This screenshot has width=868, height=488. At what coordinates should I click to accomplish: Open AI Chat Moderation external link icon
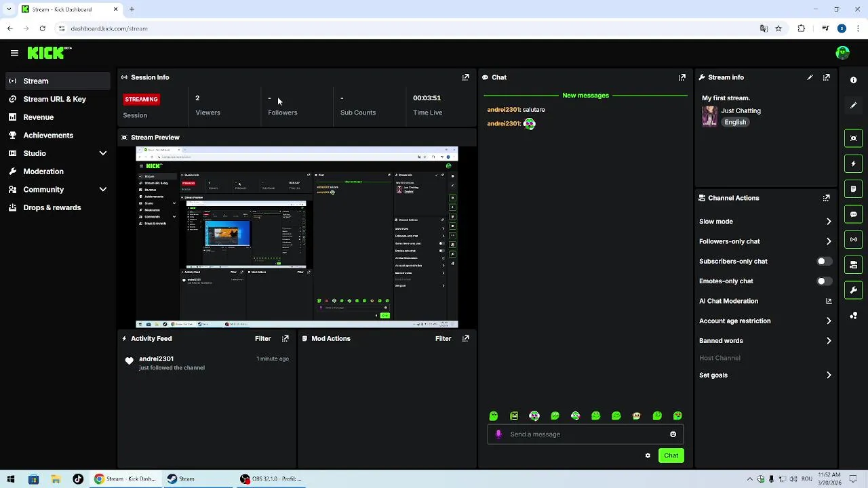coord(829,301)
